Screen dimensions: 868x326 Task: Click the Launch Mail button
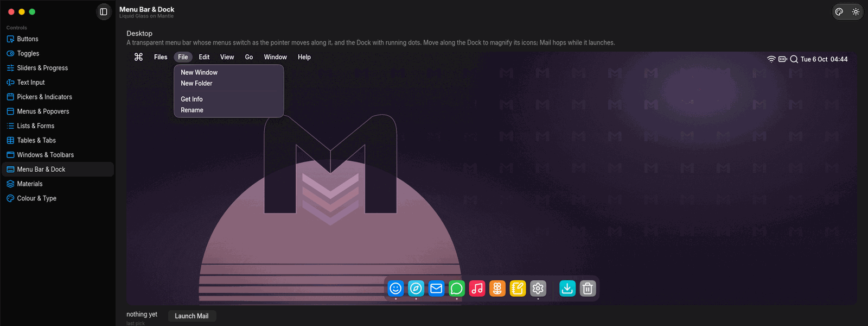click(x=192, y=316)
